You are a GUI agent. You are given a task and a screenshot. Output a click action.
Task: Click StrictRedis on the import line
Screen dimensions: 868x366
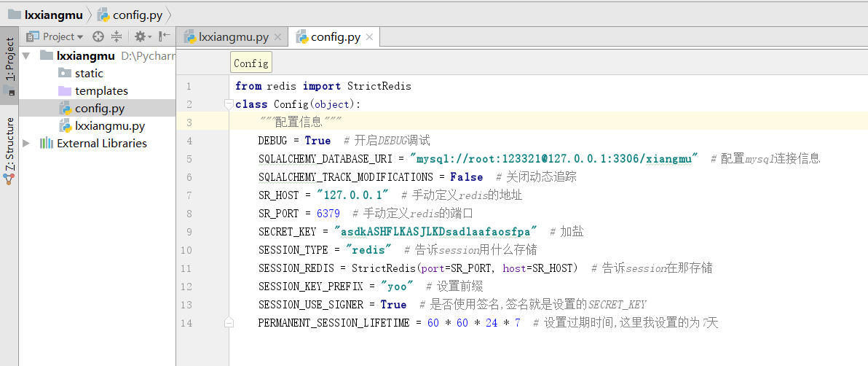379,86
